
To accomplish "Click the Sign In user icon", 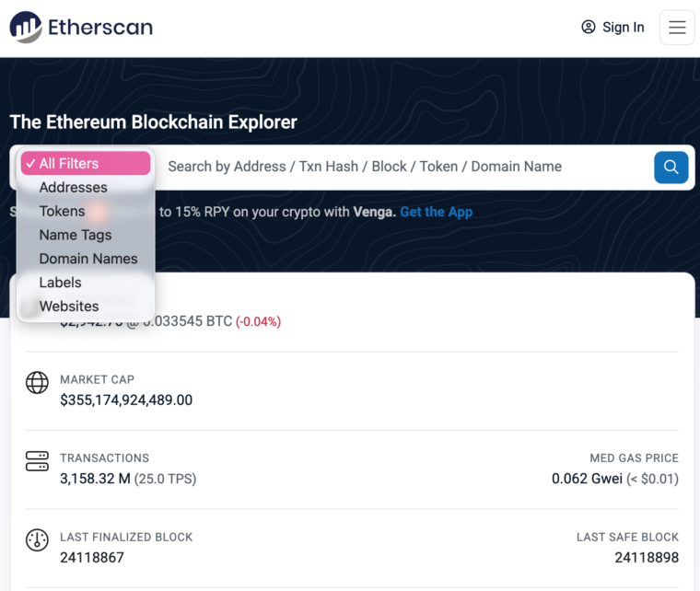I will click(589, 28).
